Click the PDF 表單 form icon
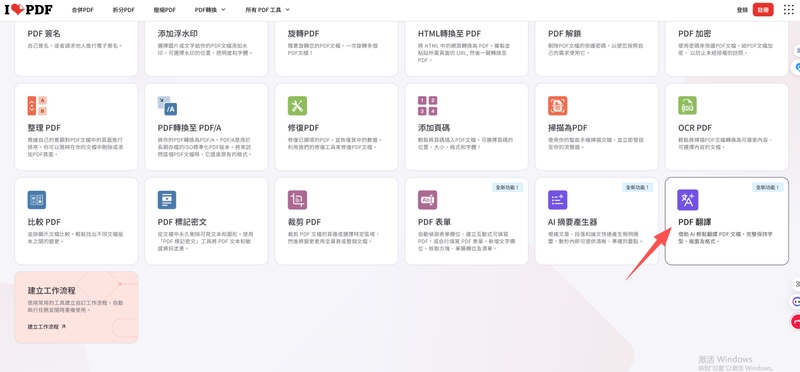The width and height of the screenshot is (800, 372). pos(427,200)
